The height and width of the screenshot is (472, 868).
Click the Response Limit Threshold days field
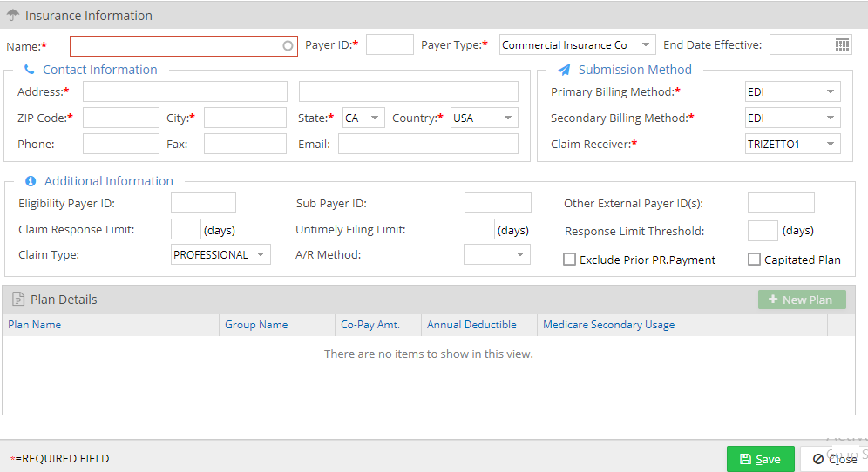pyautogui.click(x=763, y=231)
